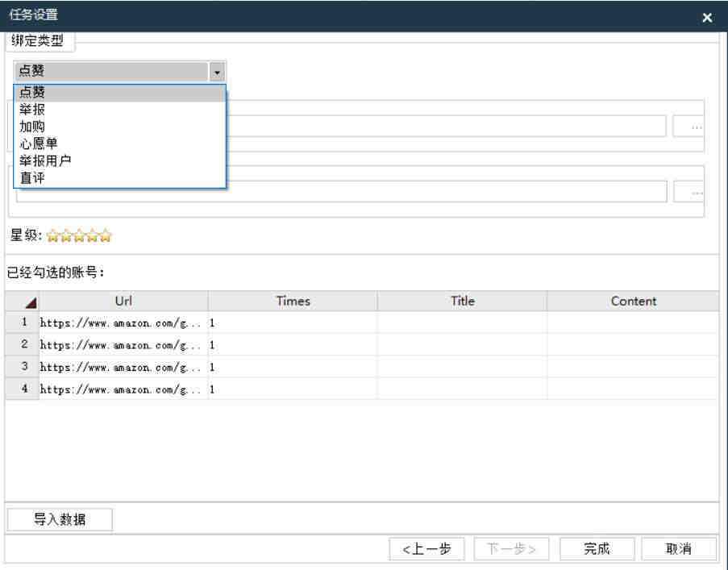Image resolution: width=728 pixels, height=570 pixels.
Task: Close the 任务设置 dialog
Action: 707,18
